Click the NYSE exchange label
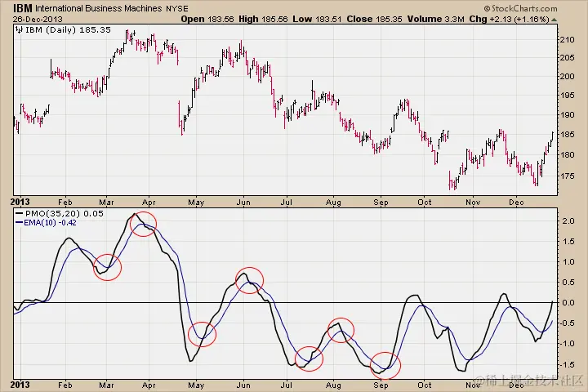The image size is (588, 392). tap(177, 9)
